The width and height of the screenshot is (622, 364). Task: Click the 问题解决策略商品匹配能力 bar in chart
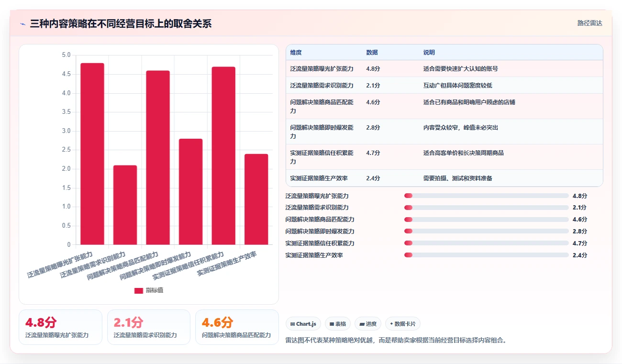coord(158,158)
